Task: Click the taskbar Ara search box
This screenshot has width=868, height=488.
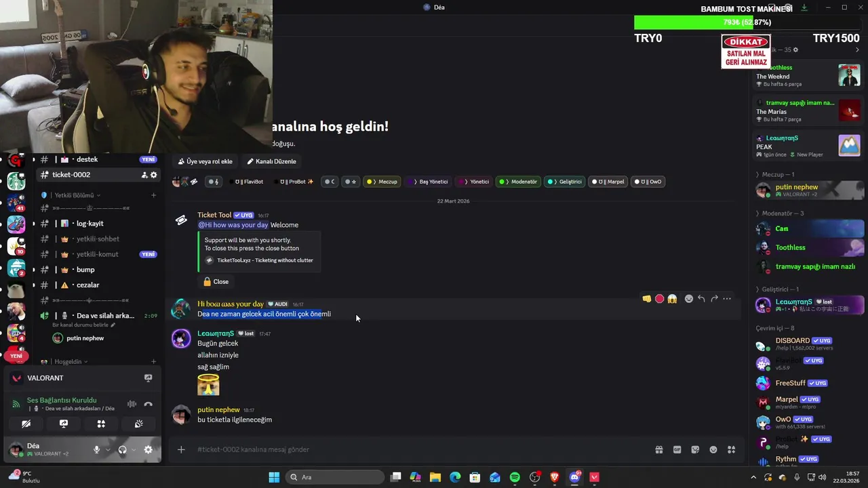Action: click(x=335, y=477)
